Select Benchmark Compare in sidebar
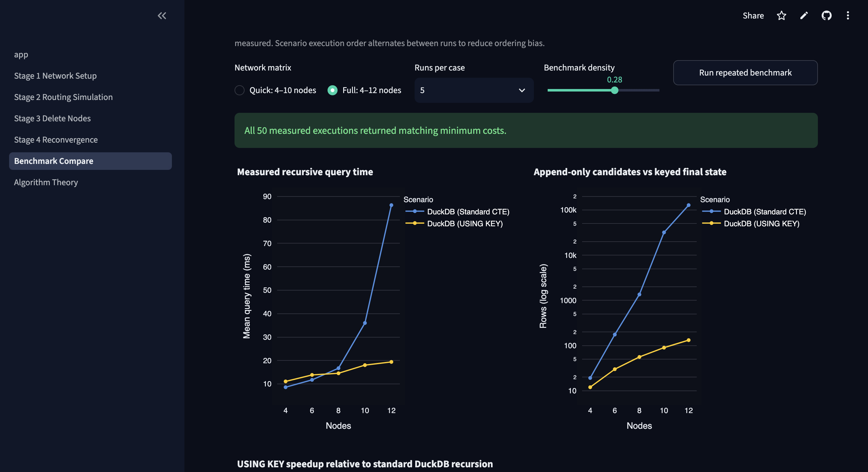The image size is (868, 472). [x=90, y=161]
